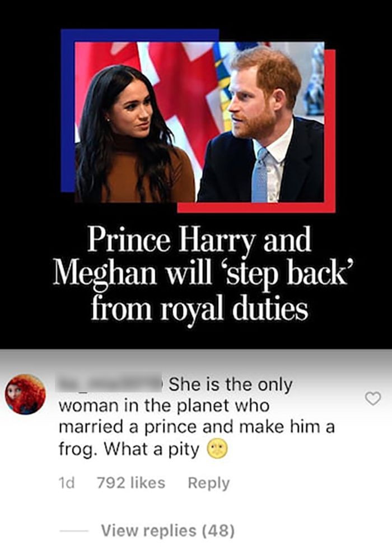
Task: Tap the "Meghan will 'step back'" headline line
Action: (202, 274)
